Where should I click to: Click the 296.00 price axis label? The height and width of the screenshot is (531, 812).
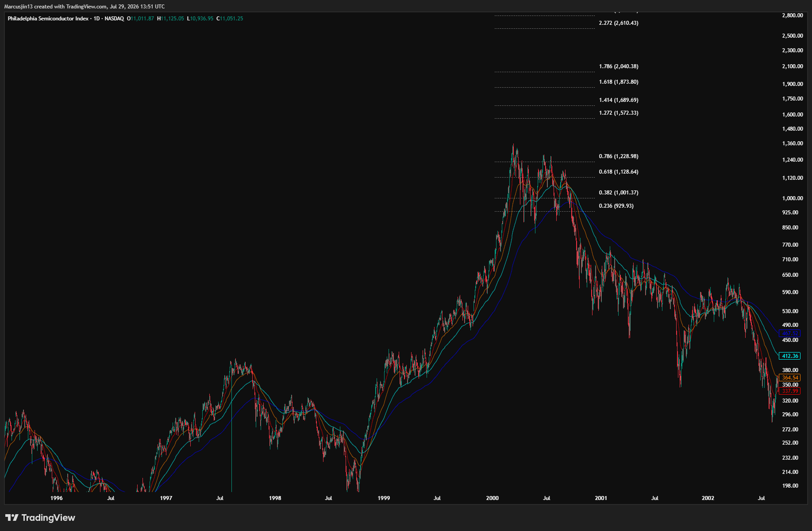[x=790, y=415]
